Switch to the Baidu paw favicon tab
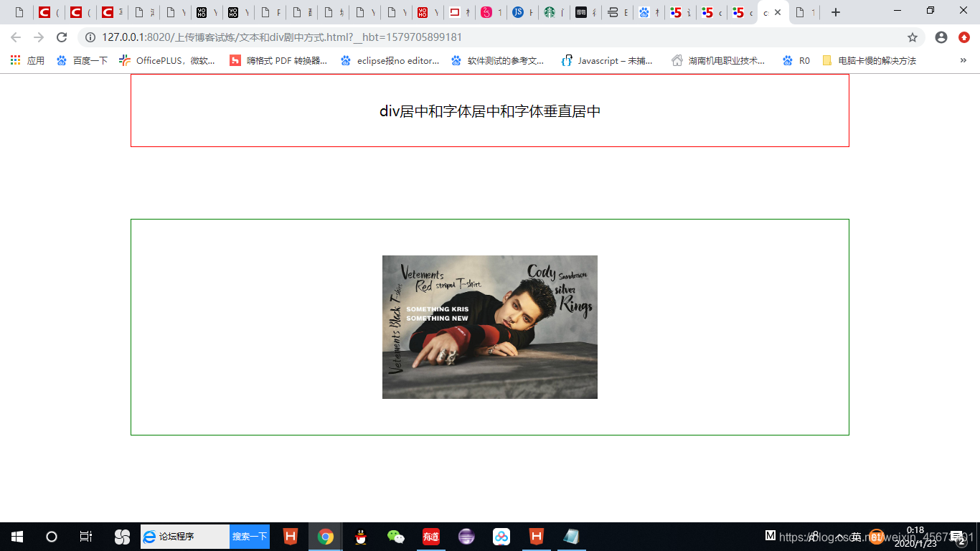The height and width of the screenshot is (551, 980). click(649, 12)
